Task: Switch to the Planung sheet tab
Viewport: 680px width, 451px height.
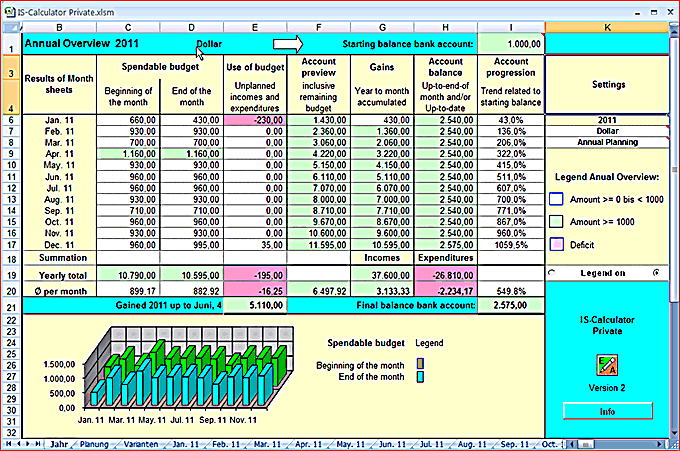Action: coord(94,444)
